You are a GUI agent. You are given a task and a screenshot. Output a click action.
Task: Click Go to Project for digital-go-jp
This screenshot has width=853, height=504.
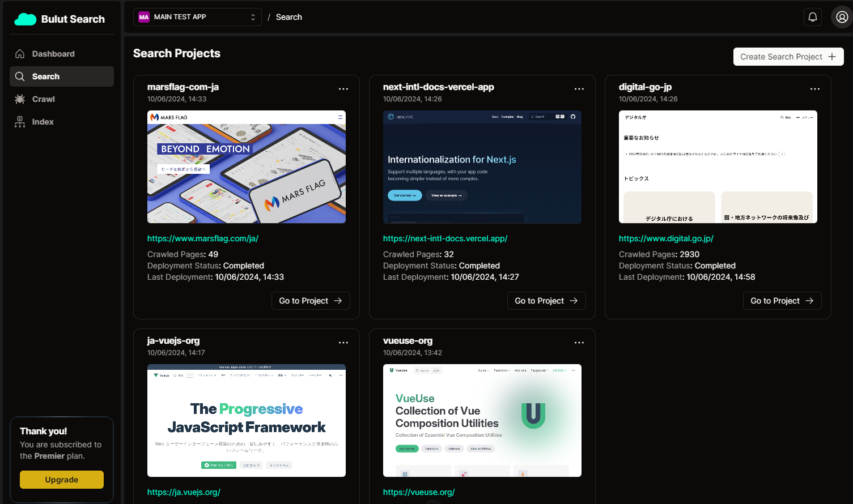tap(782, 301)
